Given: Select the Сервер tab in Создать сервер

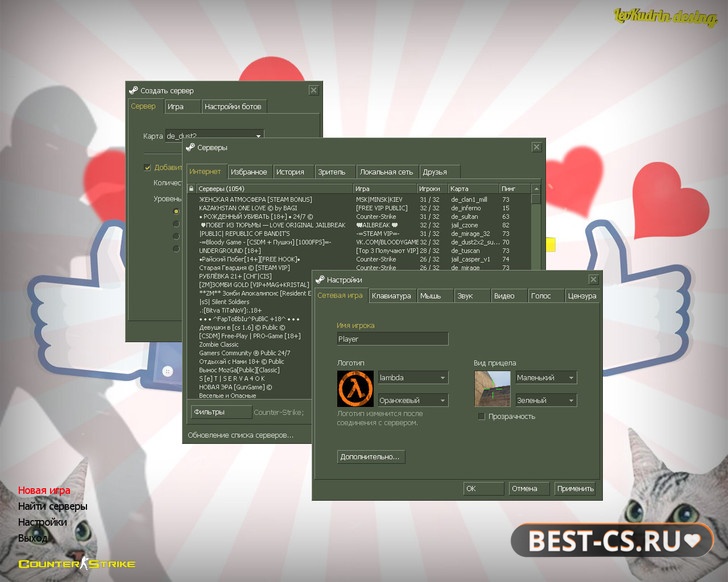Looking at the screenshot, I should tap(143, 106).
